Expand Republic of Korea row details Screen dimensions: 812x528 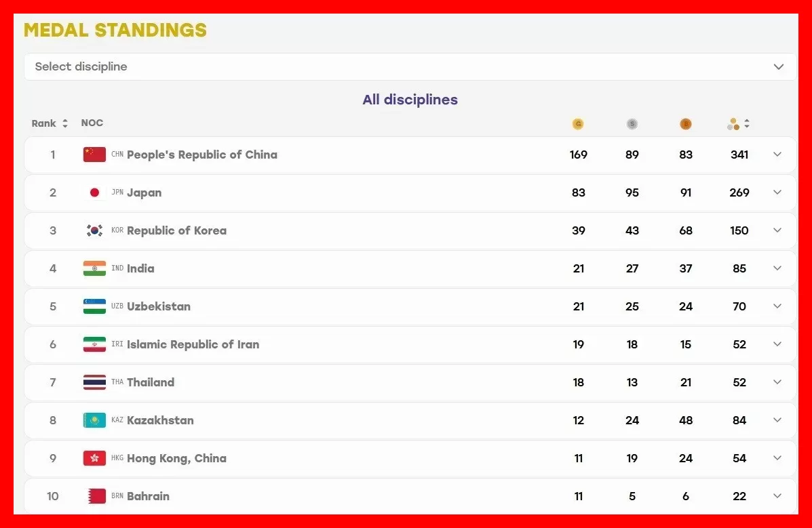(777, 230)
